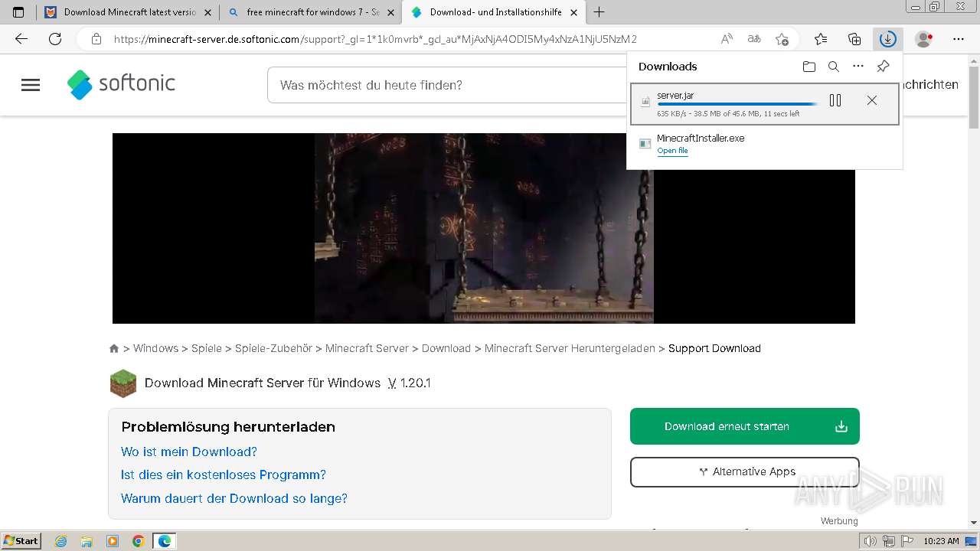This screenshot has width=980, height=551.
Task: Play the Minecraft video preview
Action: [x=484, y=228]
